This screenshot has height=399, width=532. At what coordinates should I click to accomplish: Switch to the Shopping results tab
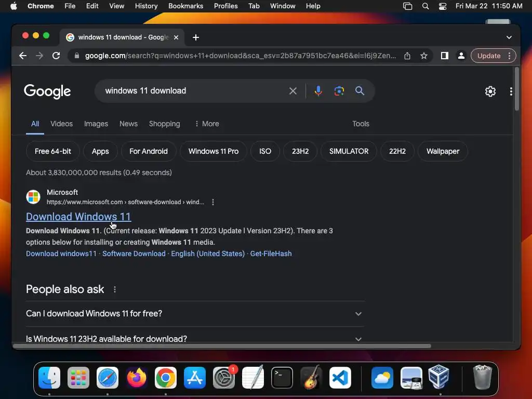point(165,124)
